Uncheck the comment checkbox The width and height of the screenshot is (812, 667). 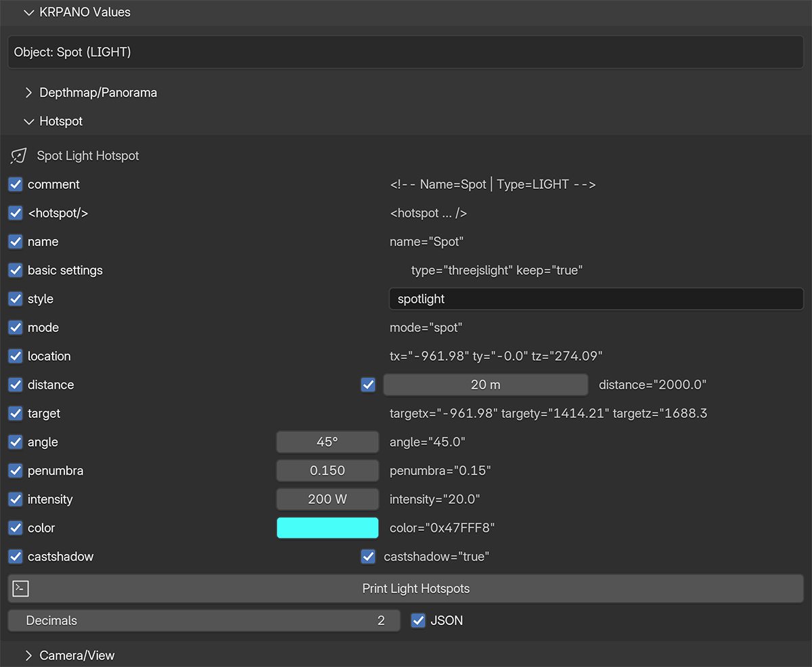pyautogui.click(x=16, y=184)
